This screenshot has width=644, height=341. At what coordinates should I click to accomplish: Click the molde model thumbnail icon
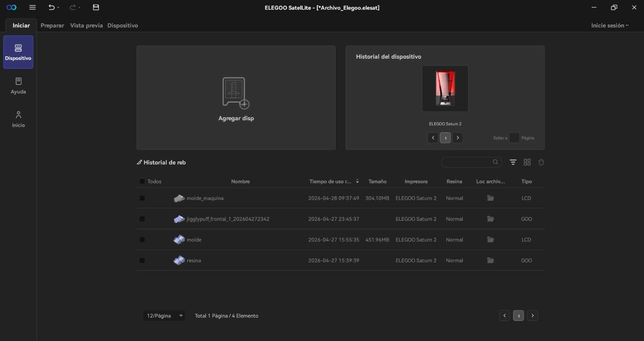click(x=179, y=240)
